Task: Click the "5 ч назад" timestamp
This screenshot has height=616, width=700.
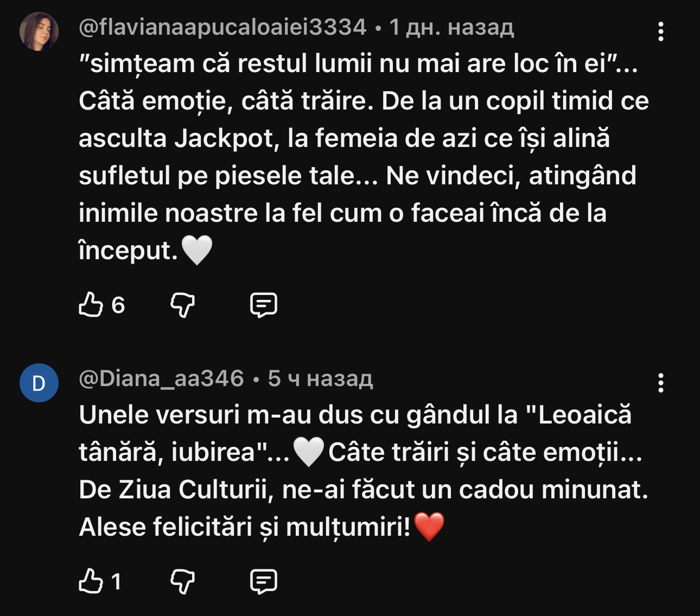Action: pos(320,378)
